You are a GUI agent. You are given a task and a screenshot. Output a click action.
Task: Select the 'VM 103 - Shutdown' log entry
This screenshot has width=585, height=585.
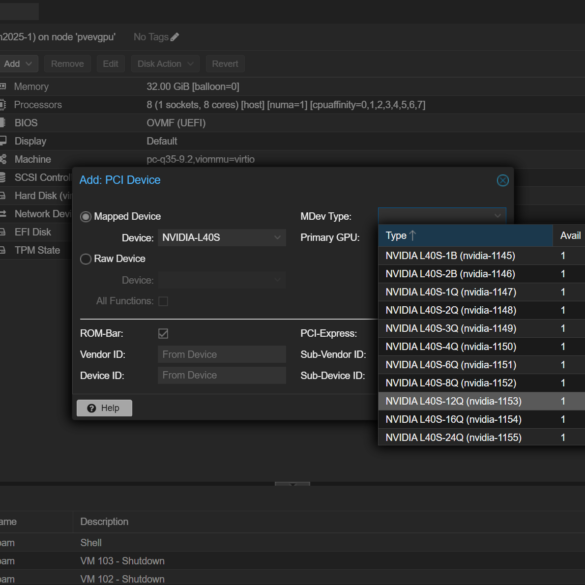point(122,561)
